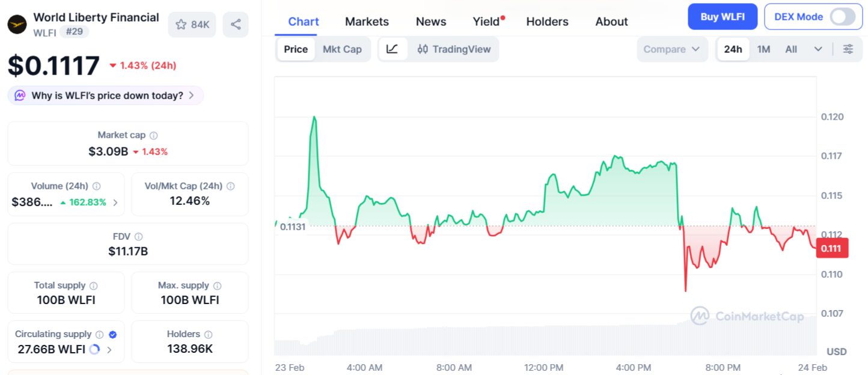Switch to the Markets tab
Viewport: 868px width, 375px height.
point(367,22)
